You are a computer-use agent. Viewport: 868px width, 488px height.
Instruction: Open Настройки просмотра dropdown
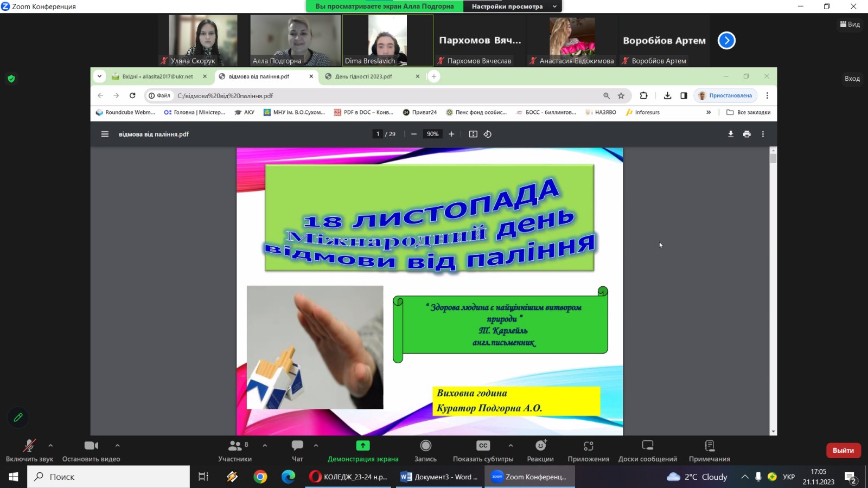(x=513, y=7)
